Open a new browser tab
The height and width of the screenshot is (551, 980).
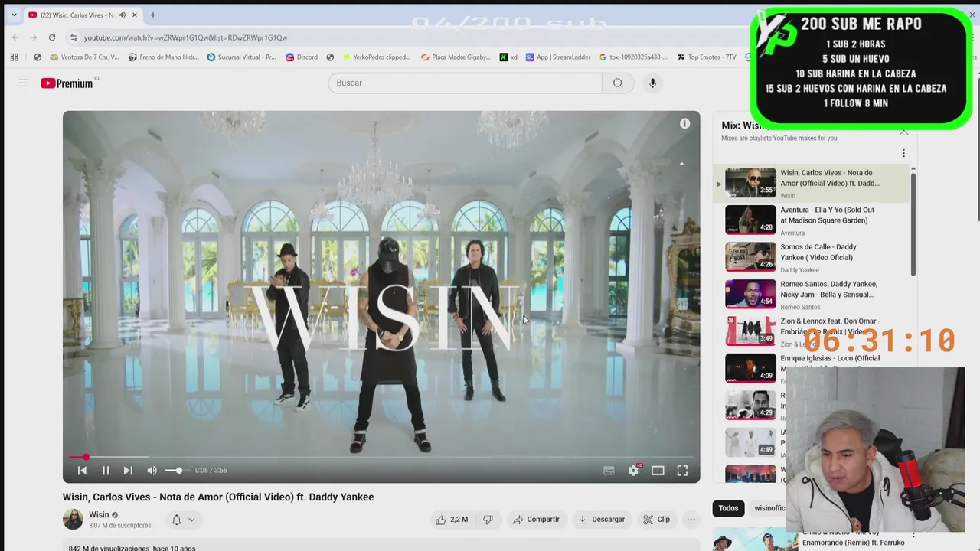(153, 15)
